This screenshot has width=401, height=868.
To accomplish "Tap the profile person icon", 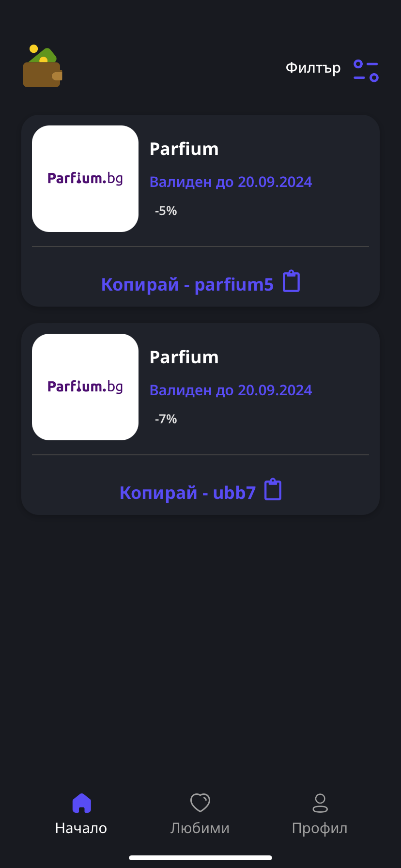I will point(320,803).
